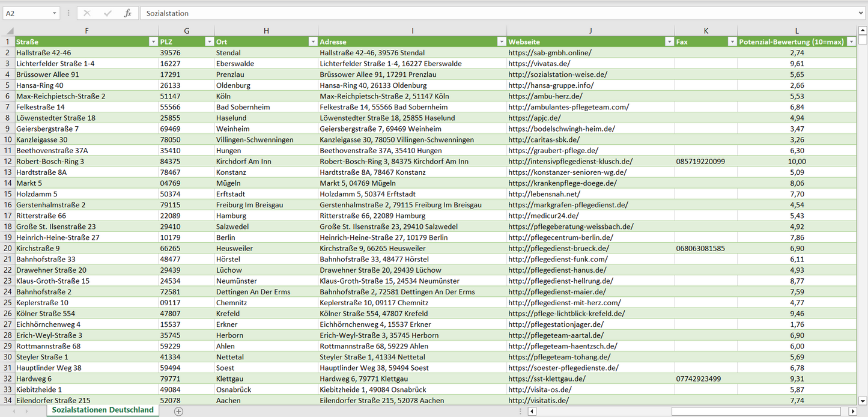This screenshot has height=417, width=868.
Task: Click the Select All corner triangle
Action: pos(10,31)
